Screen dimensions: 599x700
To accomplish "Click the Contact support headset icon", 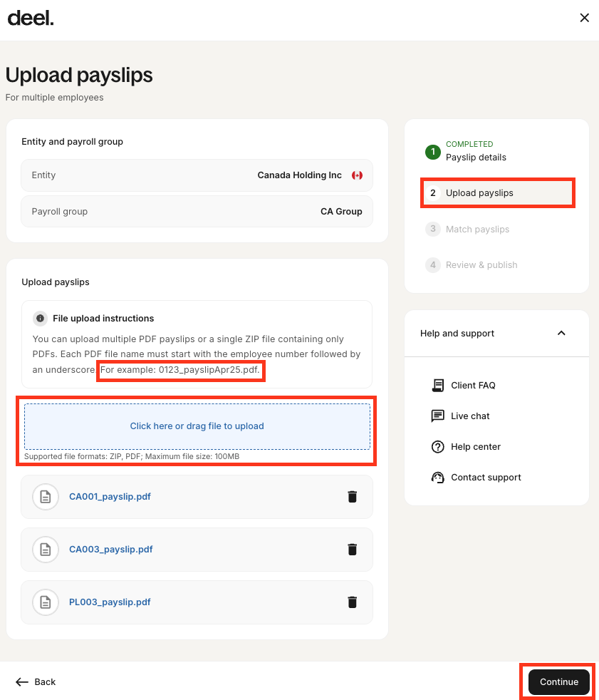I will pyautogui.click(x=437, y=478).
